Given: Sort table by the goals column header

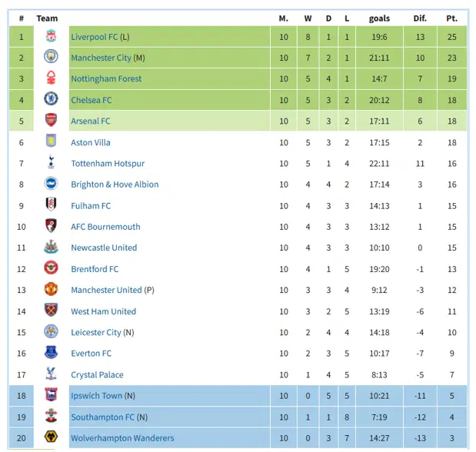Looking at the screenshot, I should 379,18.
